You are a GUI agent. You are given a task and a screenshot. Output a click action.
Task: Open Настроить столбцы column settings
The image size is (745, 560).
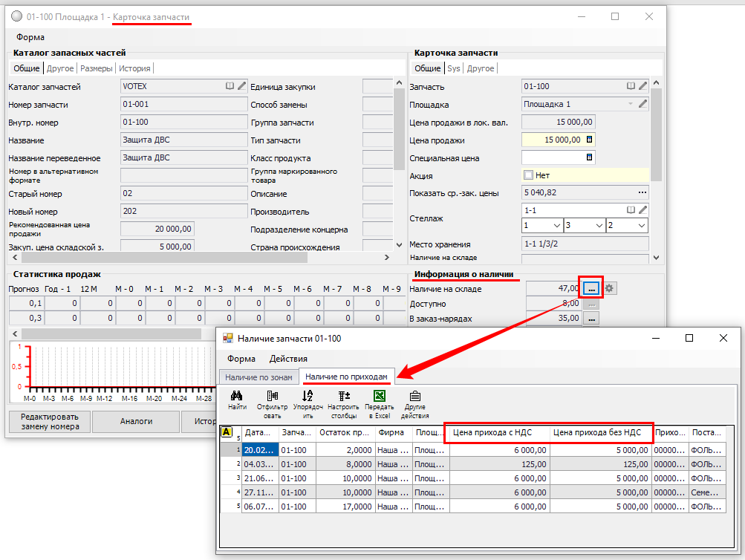click(343, 396)
